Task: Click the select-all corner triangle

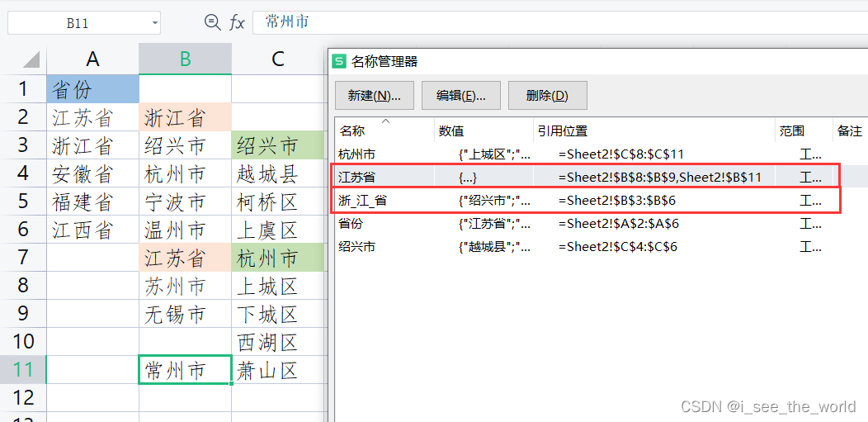Action: 31,59
